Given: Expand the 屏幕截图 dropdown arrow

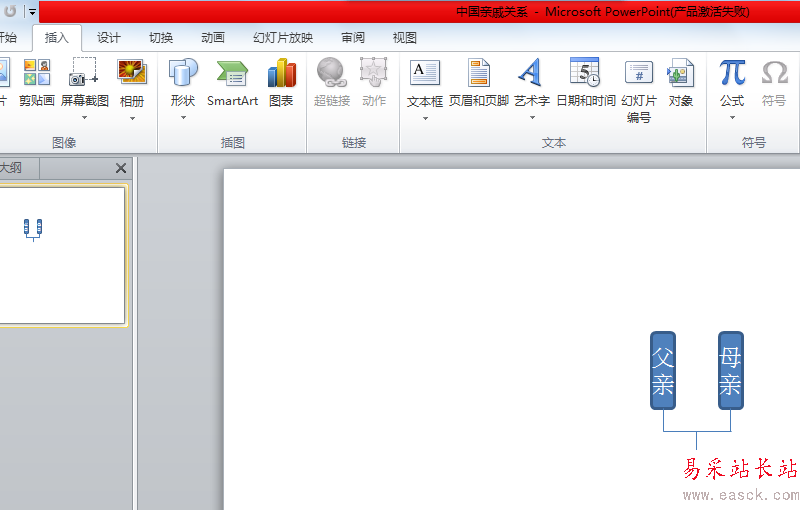Looking at the screenshot, I should point(84,118).
